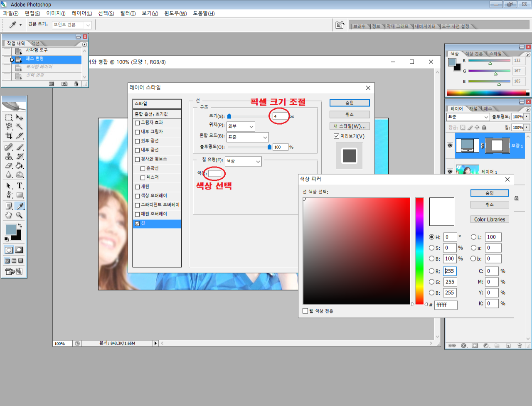
Task: Select the History Brush tool
Action: (x=19, y=156)
